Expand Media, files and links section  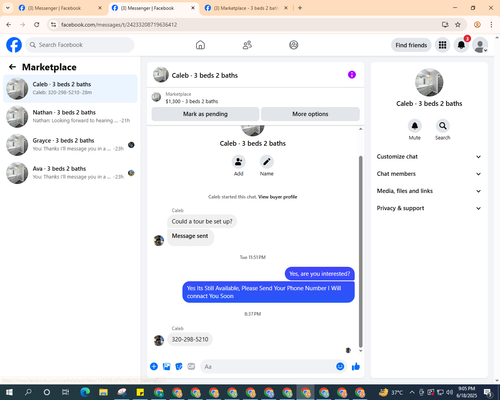coord(429,191)
